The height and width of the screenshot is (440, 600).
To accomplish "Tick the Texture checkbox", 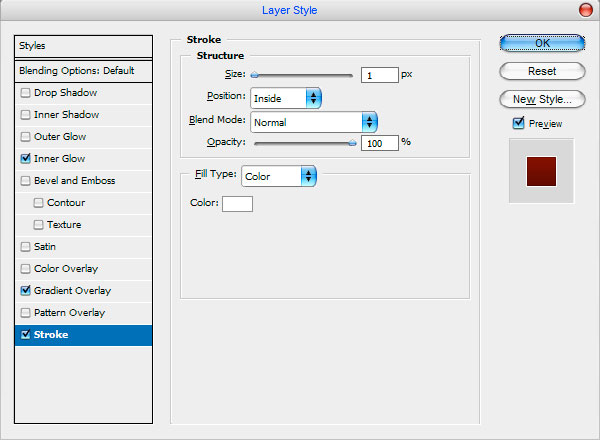I will click(38, 225).
